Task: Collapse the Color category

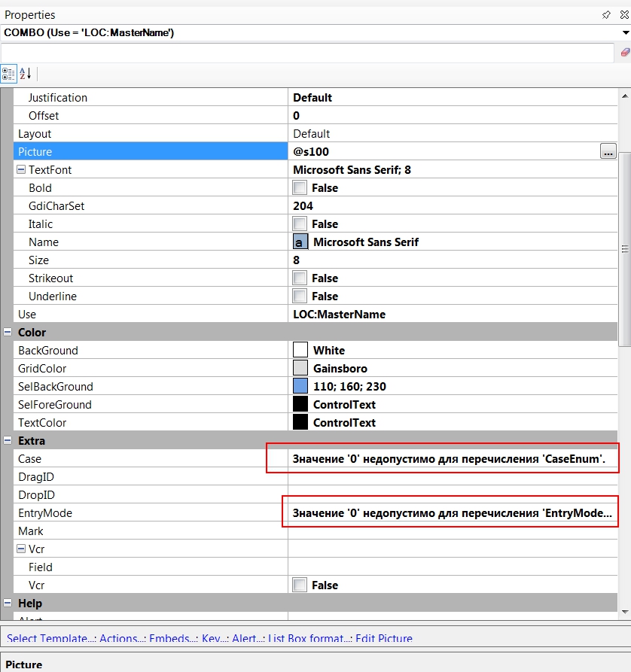Action: click(8, 333)
